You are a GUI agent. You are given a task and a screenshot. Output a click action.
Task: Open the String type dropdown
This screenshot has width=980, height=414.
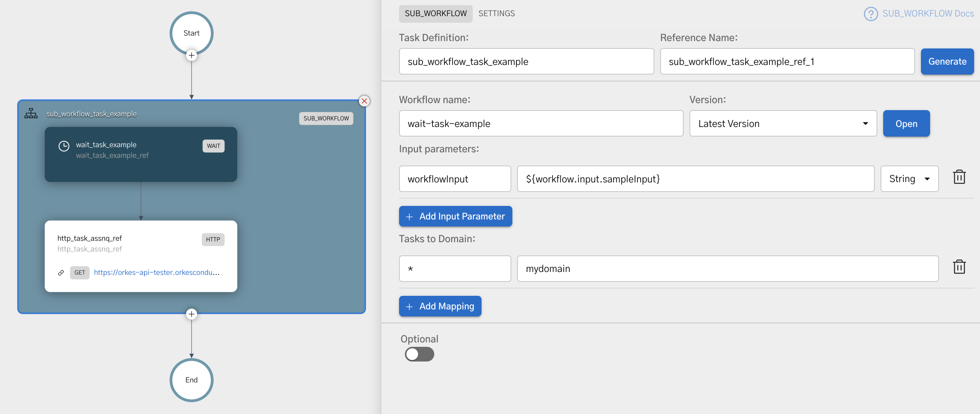[909, 179]
